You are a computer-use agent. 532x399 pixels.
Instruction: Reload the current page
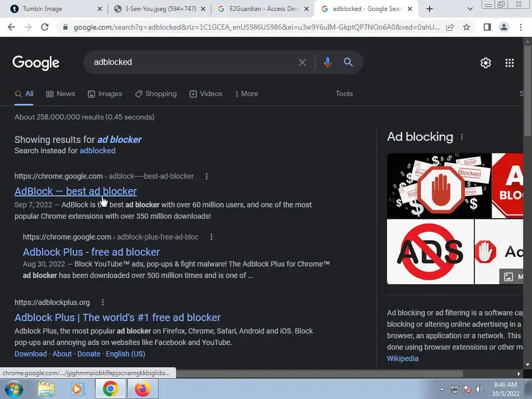click(45, 27)
